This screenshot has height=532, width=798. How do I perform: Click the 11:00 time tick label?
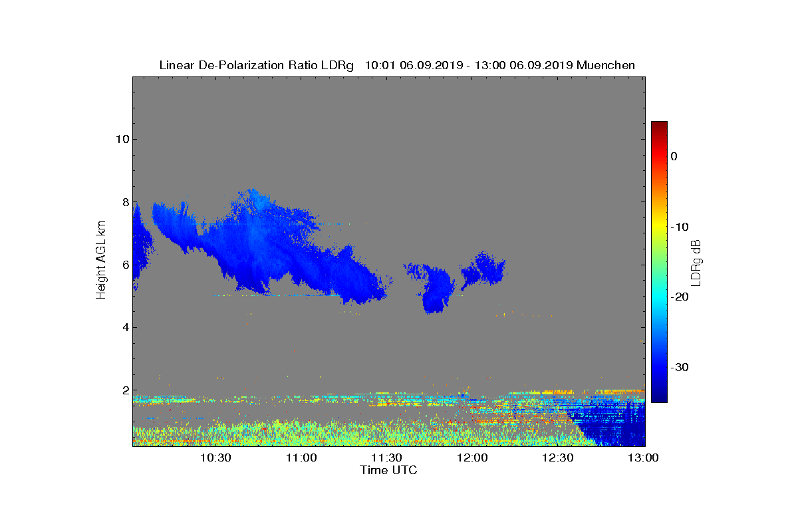pos(301,458)
